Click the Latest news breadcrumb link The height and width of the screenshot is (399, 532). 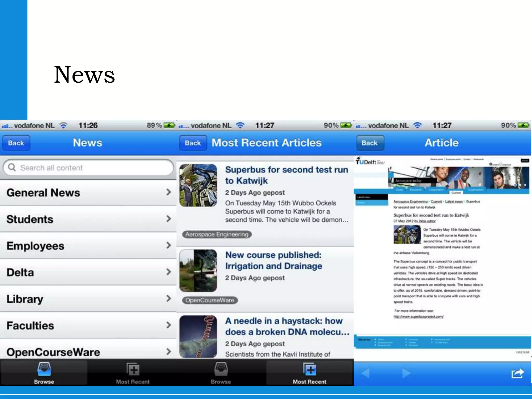click(x=454, y=202)
